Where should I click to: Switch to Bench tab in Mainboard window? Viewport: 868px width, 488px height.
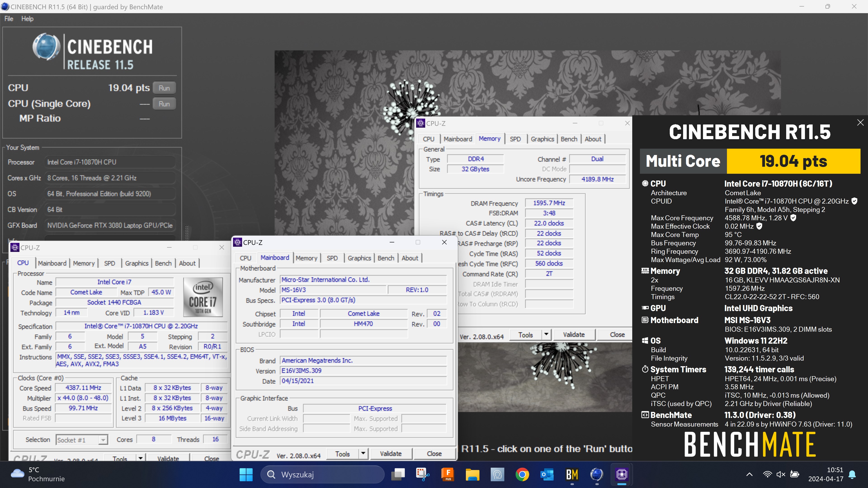tap(386, 258)
